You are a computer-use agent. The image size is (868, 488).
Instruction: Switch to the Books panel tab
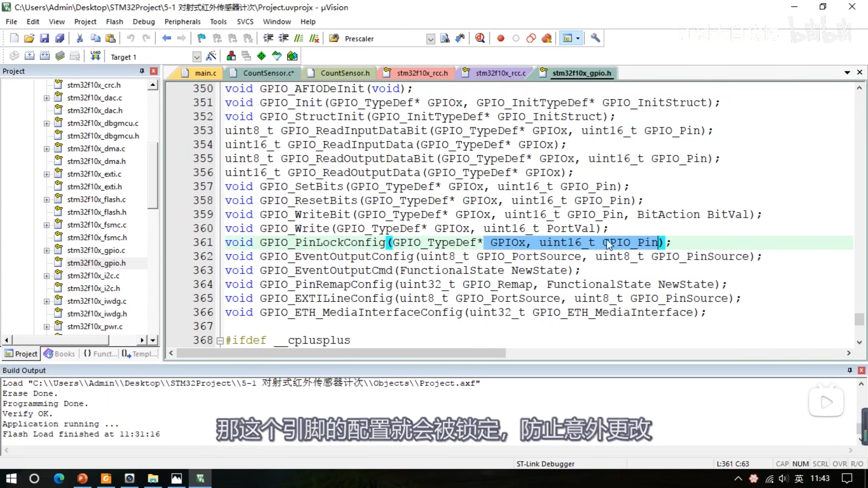coord(59,354)
